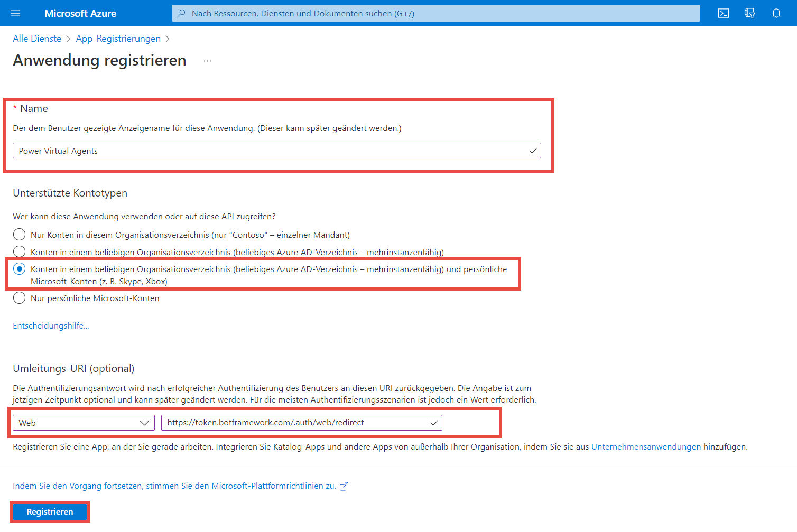Launch Cloud Shell from the top bar

pyautogui.click(x=723, y=13)
